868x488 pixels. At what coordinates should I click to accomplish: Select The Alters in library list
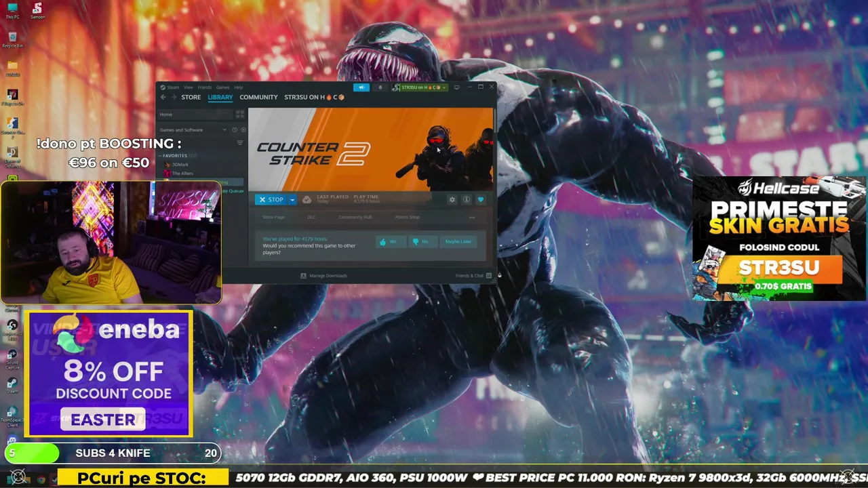click(182, 174)
